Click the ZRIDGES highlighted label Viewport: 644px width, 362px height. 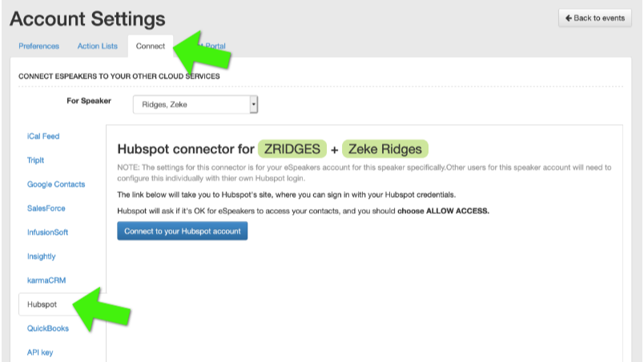point(292,149)
